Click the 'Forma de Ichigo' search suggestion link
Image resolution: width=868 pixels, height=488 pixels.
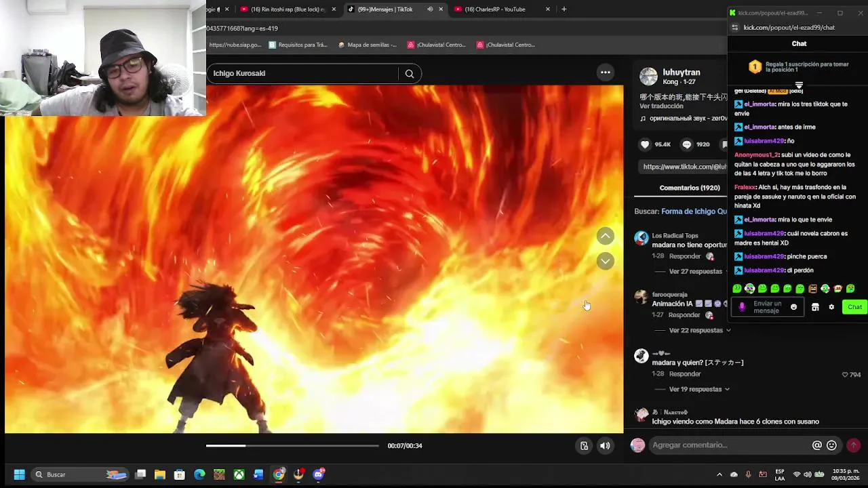pos(694,211)
